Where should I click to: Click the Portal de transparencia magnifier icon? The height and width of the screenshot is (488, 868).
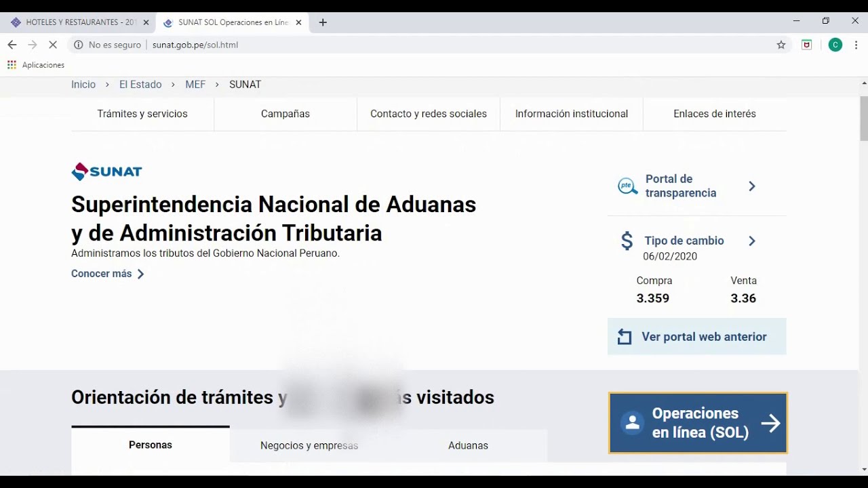pyautogui.click(x=627, y=186)
